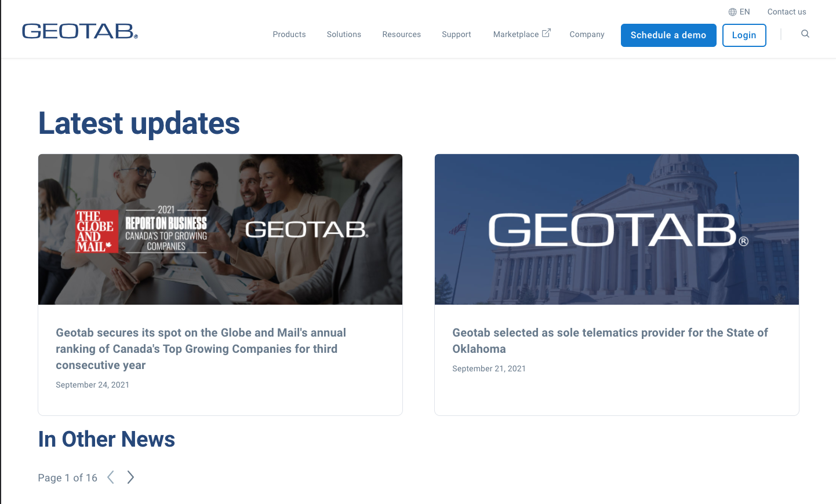The width and height of the screenshot is (836, 504).
Task: Open the Company menu
Action: [587, 35]
